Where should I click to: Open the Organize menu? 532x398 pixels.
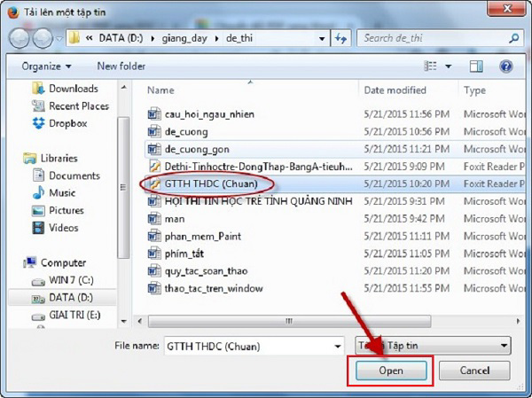click(46, 66)
